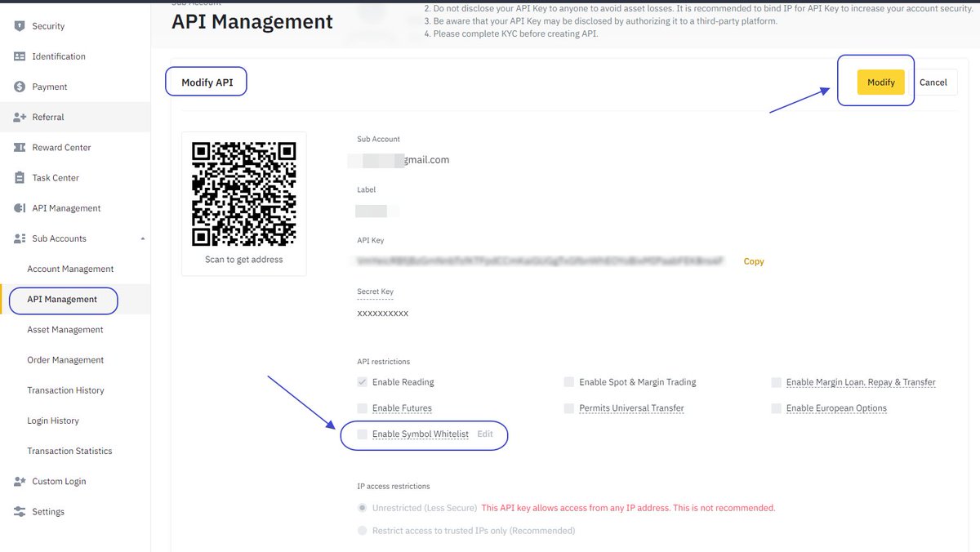Screen dimensions: 980x552
Task: Open Reward Center page
Action: (x=61, y=147)
